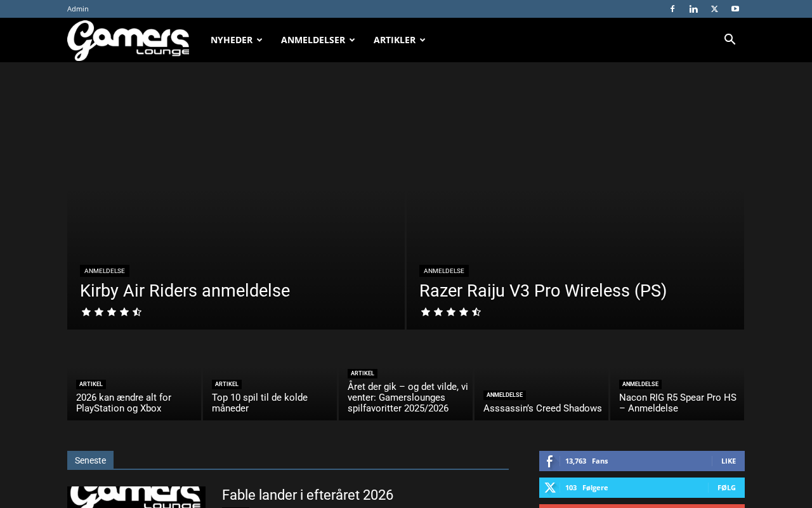The image size is (812, 508).
Task: Open 'Top 10 spil til de kolde måneder'
Action: click(x=259, y=403)
